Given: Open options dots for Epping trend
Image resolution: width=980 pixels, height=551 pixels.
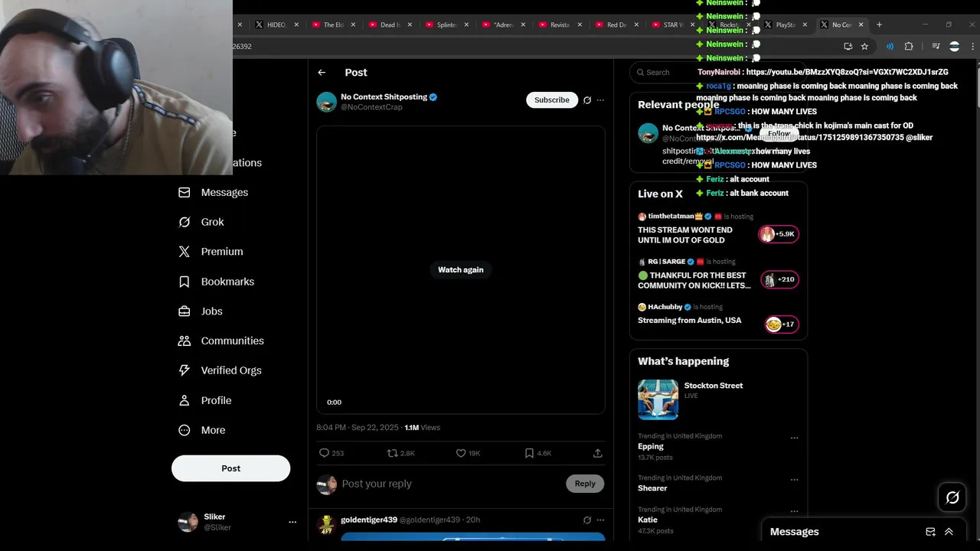Looking at the screenshot, I should coord(794,438).
